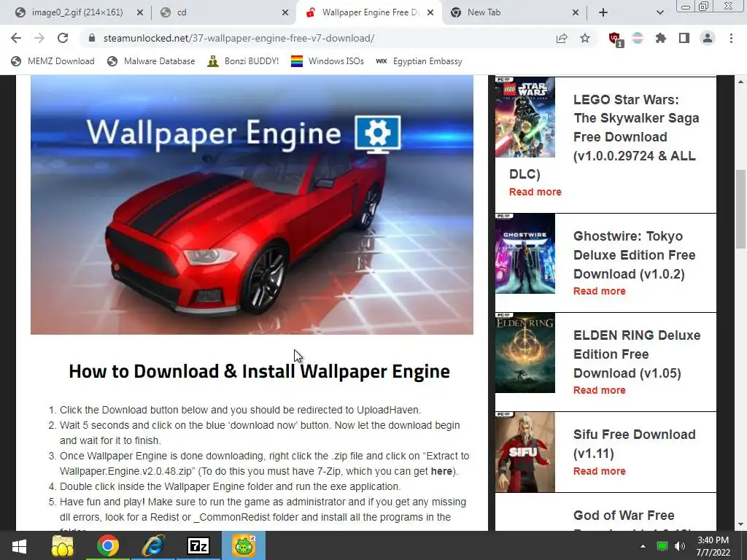The height and width of the screenshot is (560, 747).
Task: Open the profile avatar menu
Action: 708,38
